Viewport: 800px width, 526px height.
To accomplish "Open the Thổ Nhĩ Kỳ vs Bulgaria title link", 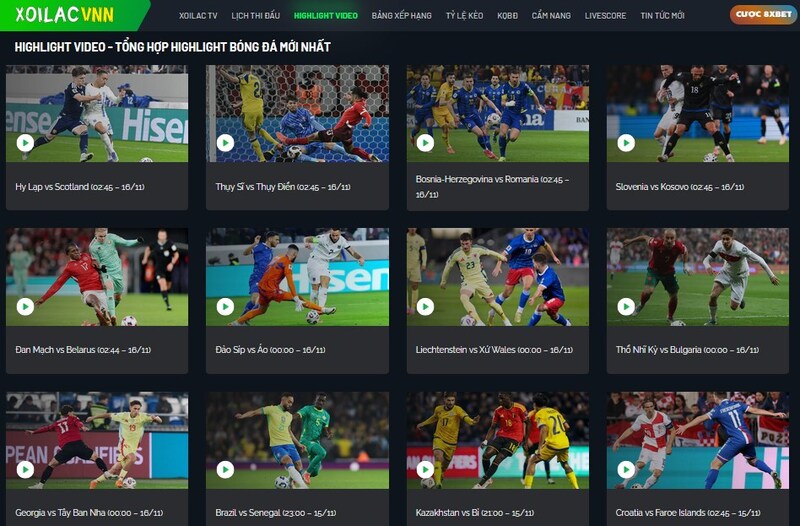I will (x=687, y=349).
